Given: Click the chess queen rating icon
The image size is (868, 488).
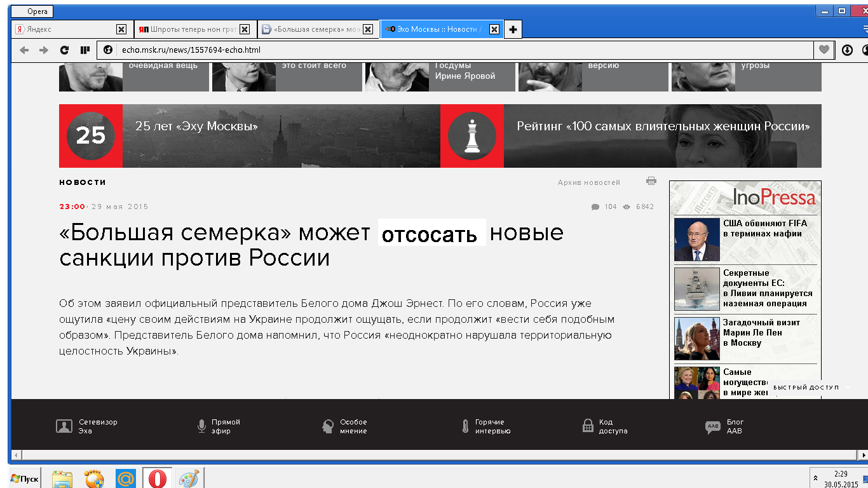Looking at the screenshot, I should [471, 136].
